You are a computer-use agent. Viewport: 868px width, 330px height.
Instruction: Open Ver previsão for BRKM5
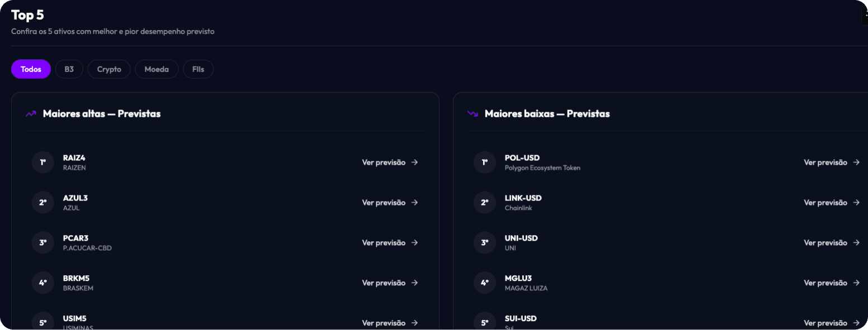(390, 283)
